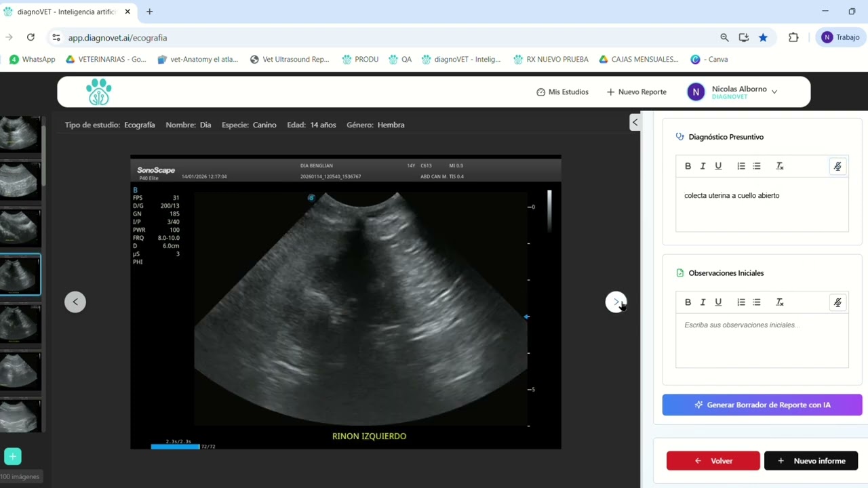
Task: Select the second ultrasound thumbnail
Action: tap(20, 180)
